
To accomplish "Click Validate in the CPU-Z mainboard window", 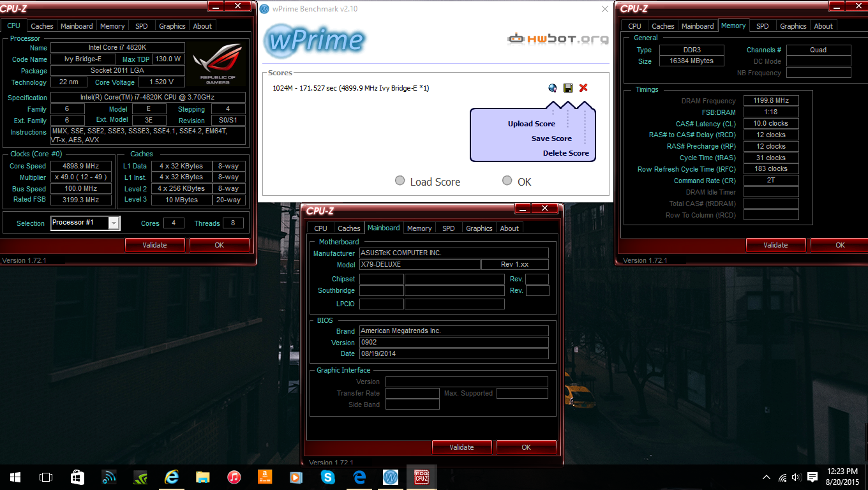I will click(x=461, y=447).
